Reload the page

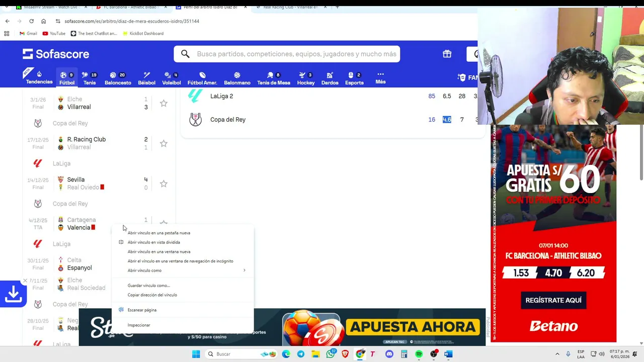coord(31,21)
